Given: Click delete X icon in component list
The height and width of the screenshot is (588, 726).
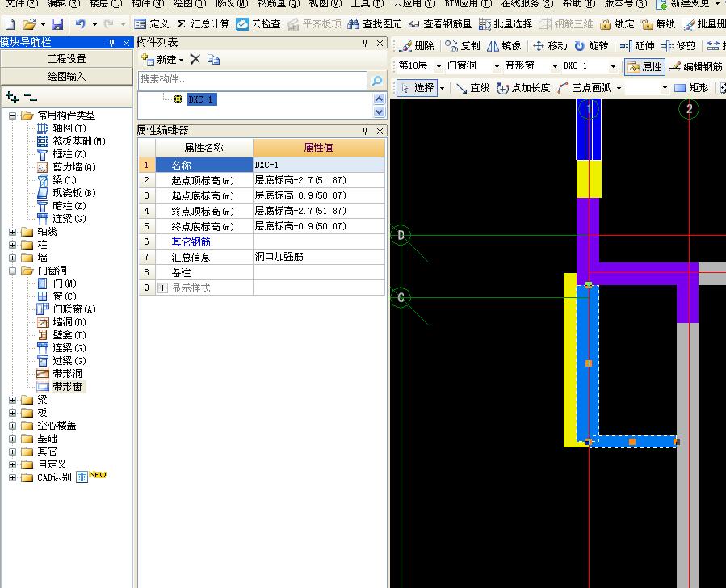Looking at the screenshot, I should click(195, 59).
